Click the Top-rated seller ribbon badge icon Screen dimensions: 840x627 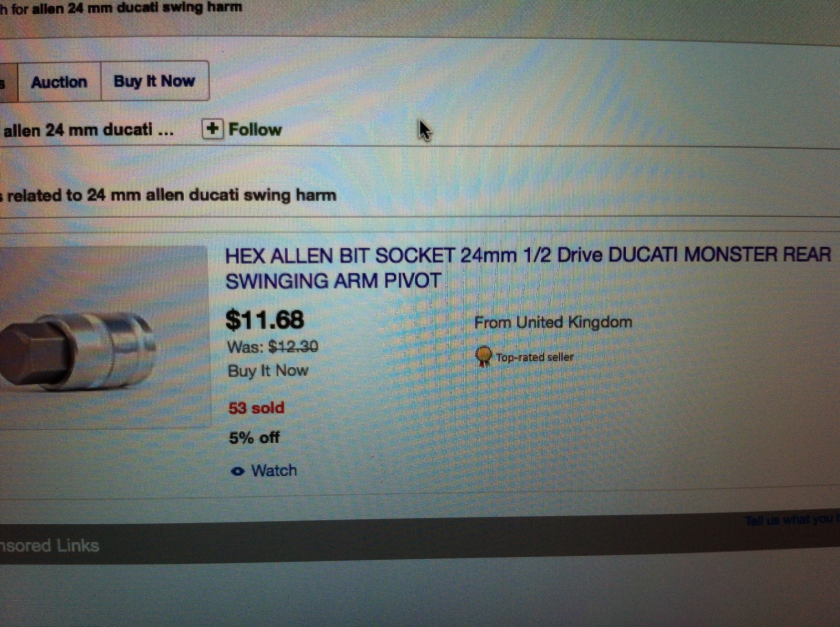[x=483, y=357]
